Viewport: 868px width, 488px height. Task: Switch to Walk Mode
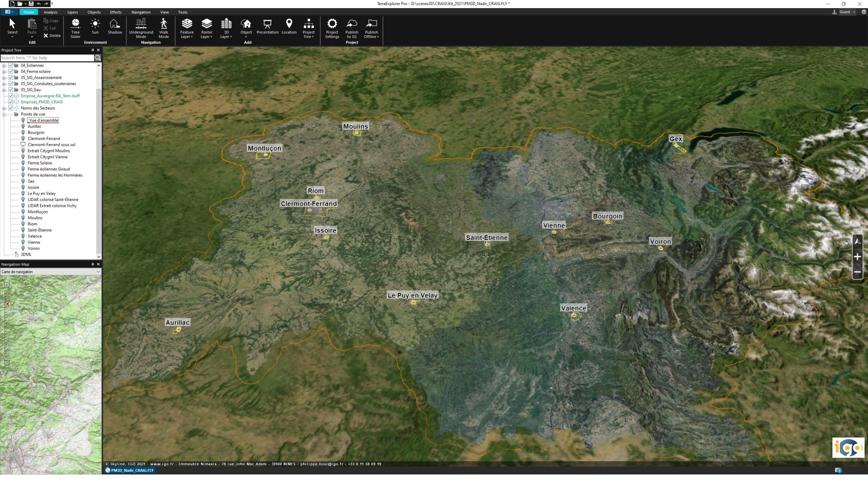click(163, 27)
